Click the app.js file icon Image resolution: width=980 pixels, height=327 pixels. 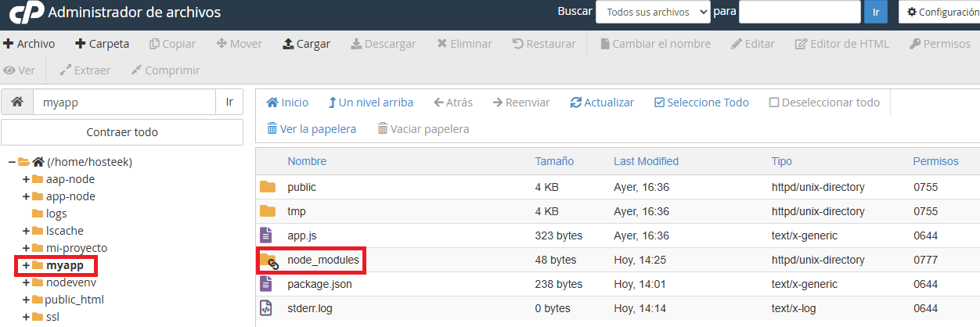pyautogui.click(x=266, y=235)
